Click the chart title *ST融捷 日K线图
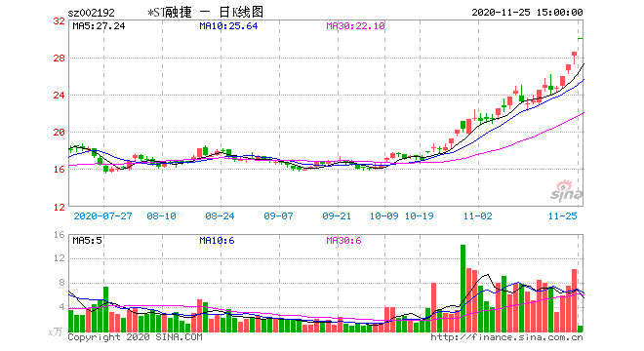Viewport: 644px width, 351px height. pos(205,13)
